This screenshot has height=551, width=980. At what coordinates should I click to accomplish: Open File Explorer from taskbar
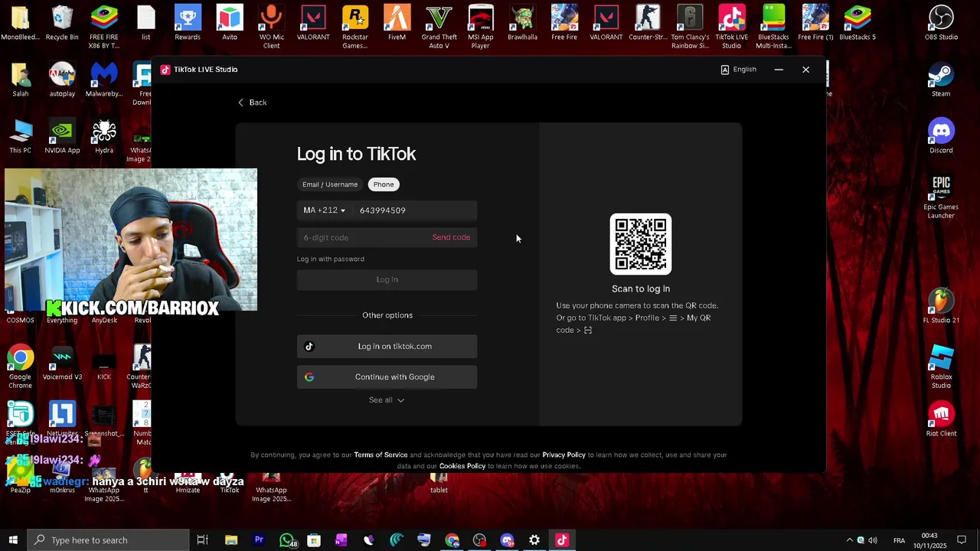point(231,540)
